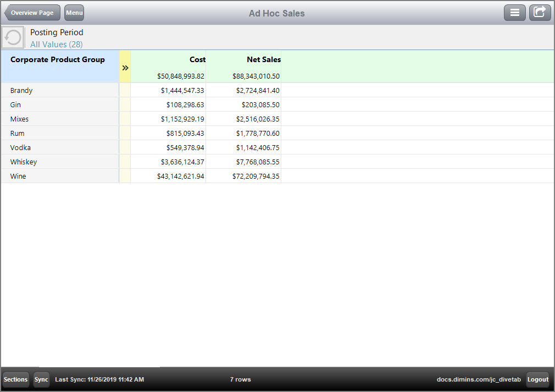
Task: Select the Mixes row
Action: coord(19,119)
